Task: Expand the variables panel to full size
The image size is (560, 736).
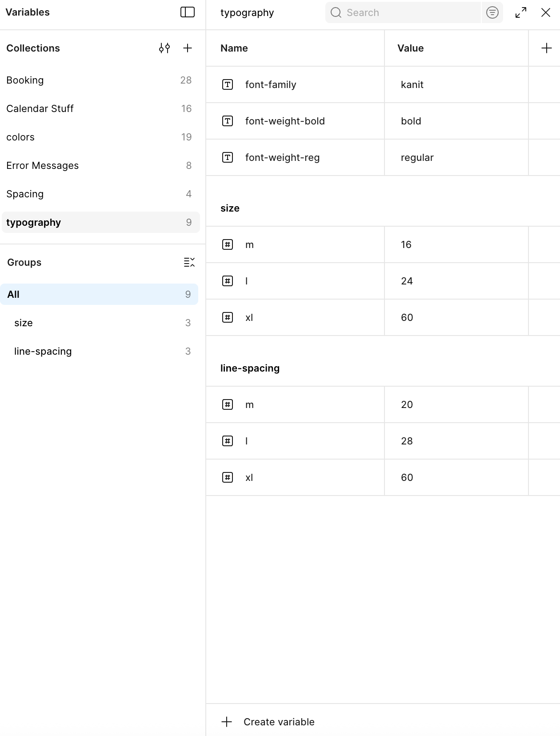Action: pyautogui.click(x=521, y=12)
